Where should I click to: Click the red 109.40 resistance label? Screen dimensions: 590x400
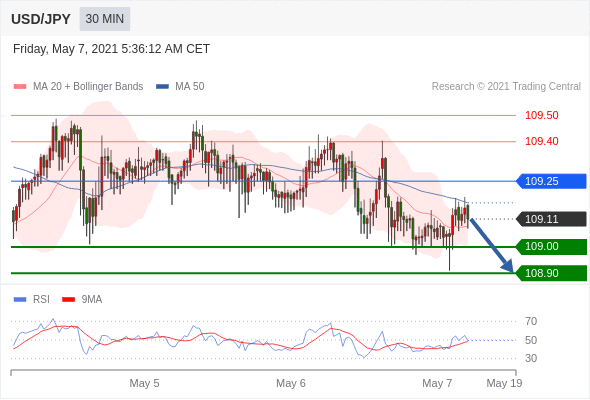(x=541, y=141)
